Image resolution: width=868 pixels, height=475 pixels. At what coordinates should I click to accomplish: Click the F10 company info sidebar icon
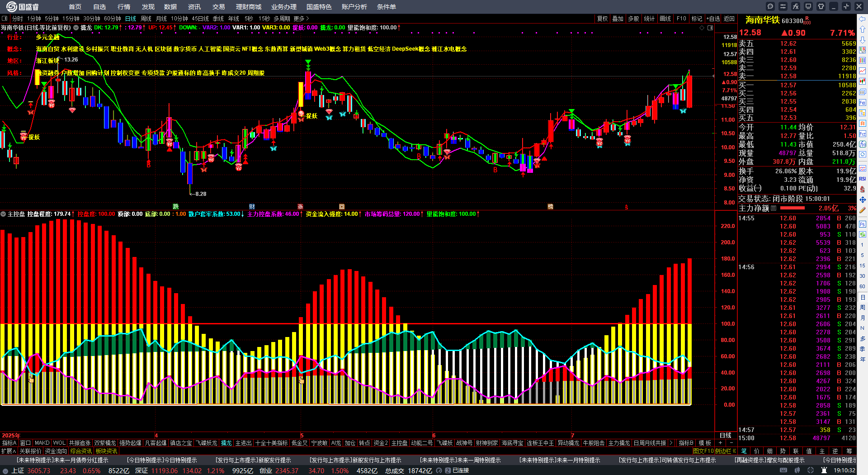coord(863,103)
